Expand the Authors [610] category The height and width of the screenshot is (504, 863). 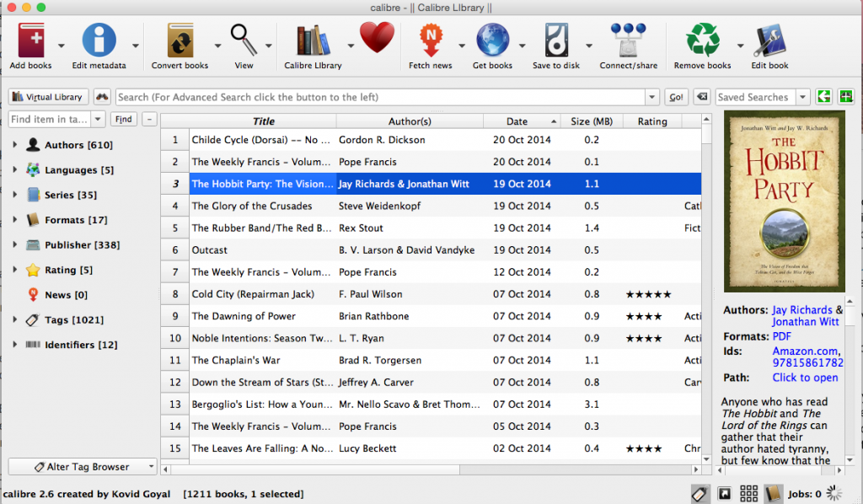[x=15, y=145]
